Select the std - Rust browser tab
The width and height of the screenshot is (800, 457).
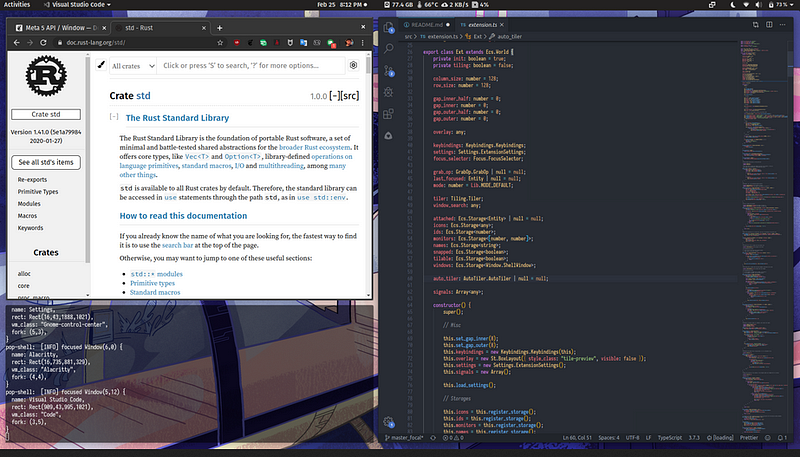160,28
